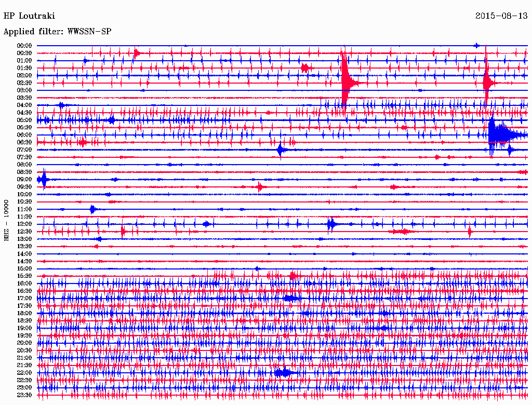Viewport: 532px width, 405px height.
Task: Select the 03:00 time label
Action: click(x=24, y=90)
